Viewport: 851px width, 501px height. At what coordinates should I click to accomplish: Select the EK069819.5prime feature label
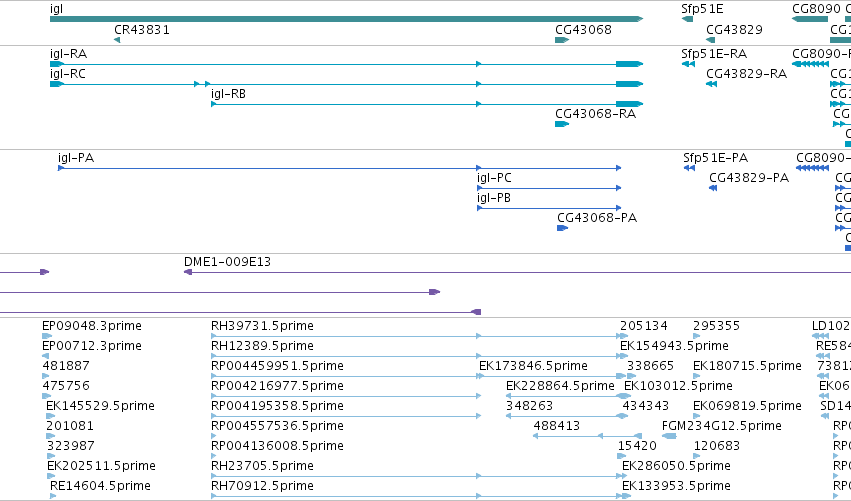[747, 406]
